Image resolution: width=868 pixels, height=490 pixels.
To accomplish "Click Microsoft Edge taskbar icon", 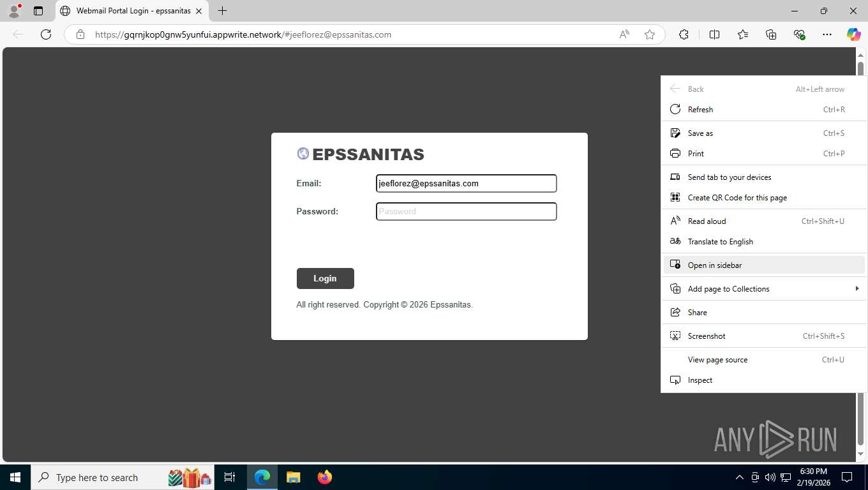I will 262,477.
